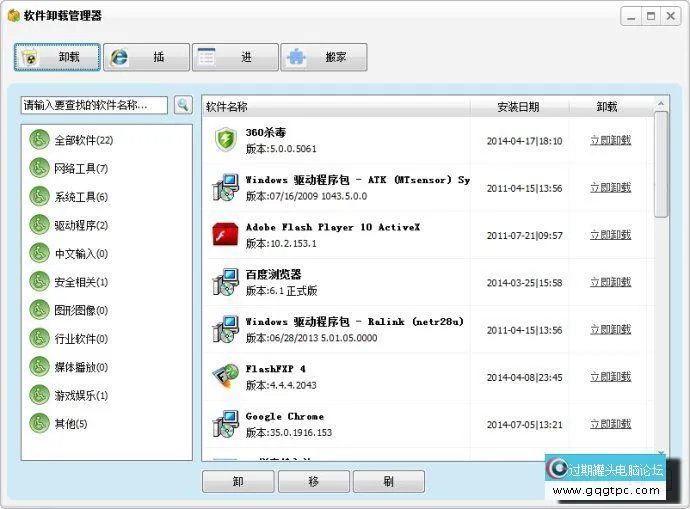Click version text 版本:6.1 正式版
Image resolution: width=690 pixels, height=509 pixels.
coord(282,291)
